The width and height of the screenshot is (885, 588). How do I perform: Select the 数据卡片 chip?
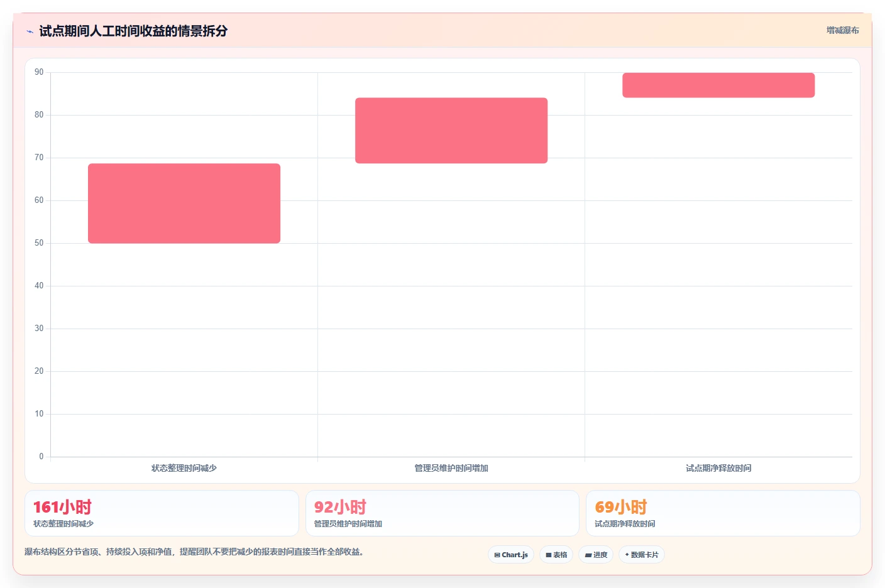point(642,555)
